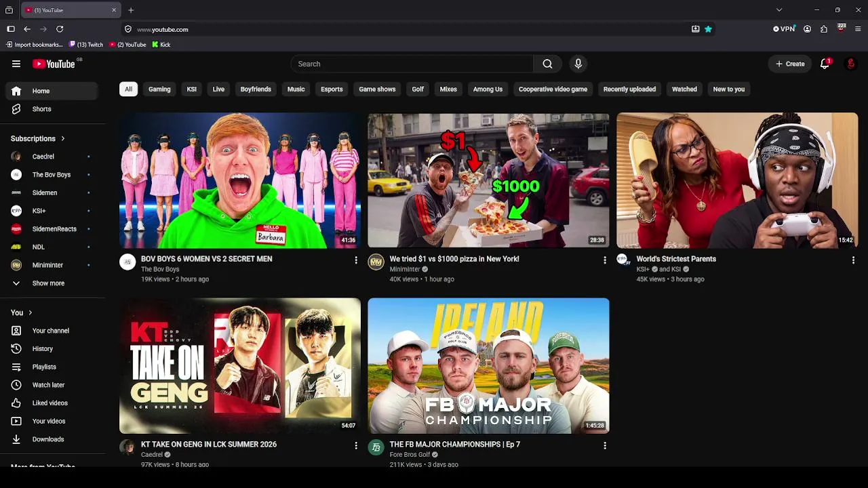Screen dimensions: 868x488
Task: Open the Sidemen subscription
Action: click(x=53, y=192)
